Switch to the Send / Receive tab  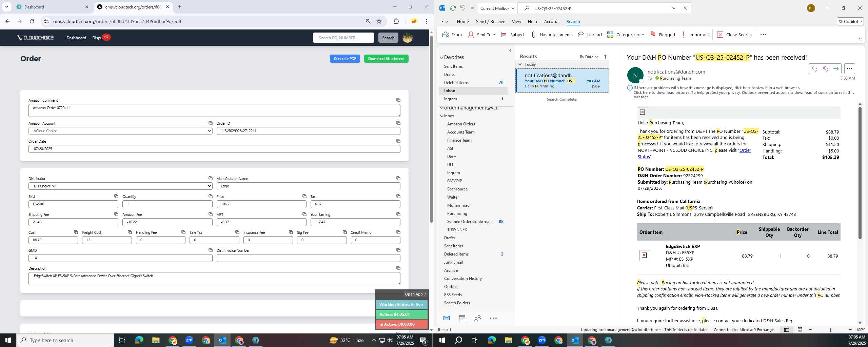coord(490,21)
